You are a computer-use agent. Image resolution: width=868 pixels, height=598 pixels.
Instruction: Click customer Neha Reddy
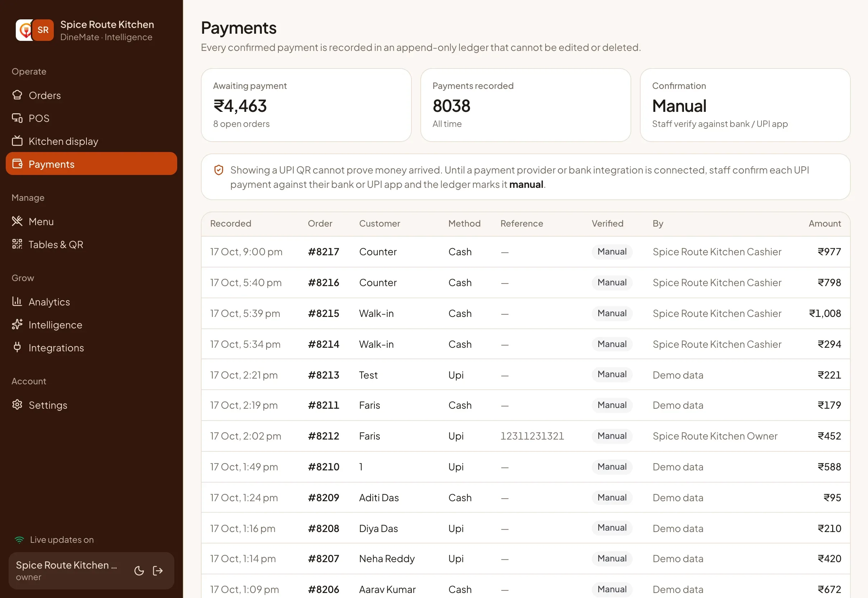pyautogui.click(x=387, y=559)
